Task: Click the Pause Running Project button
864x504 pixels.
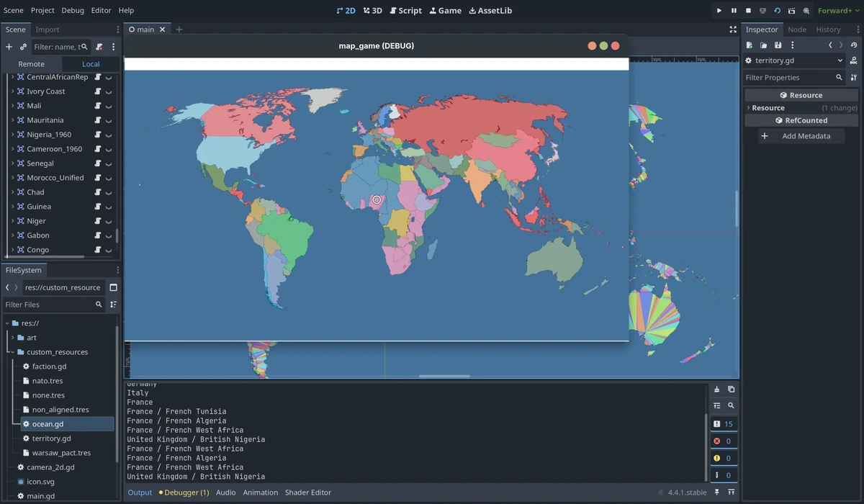Action: pyautogui.click(x=734, y=11)
